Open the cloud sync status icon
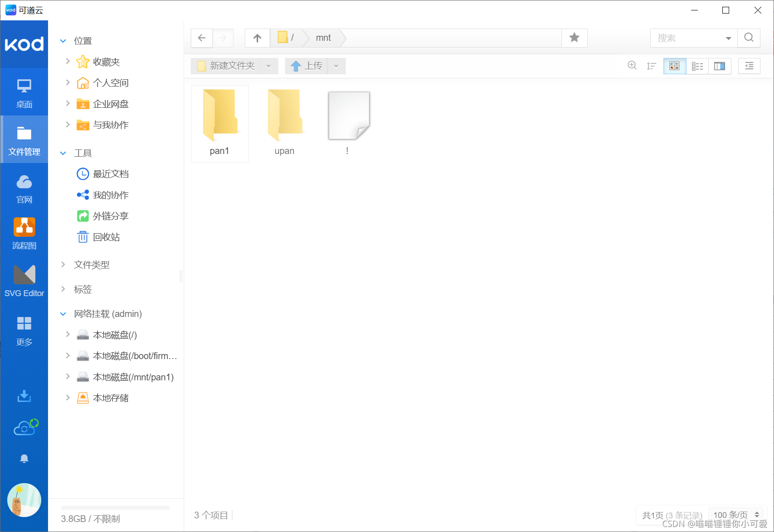774x532 pixels. coord(25,427)
